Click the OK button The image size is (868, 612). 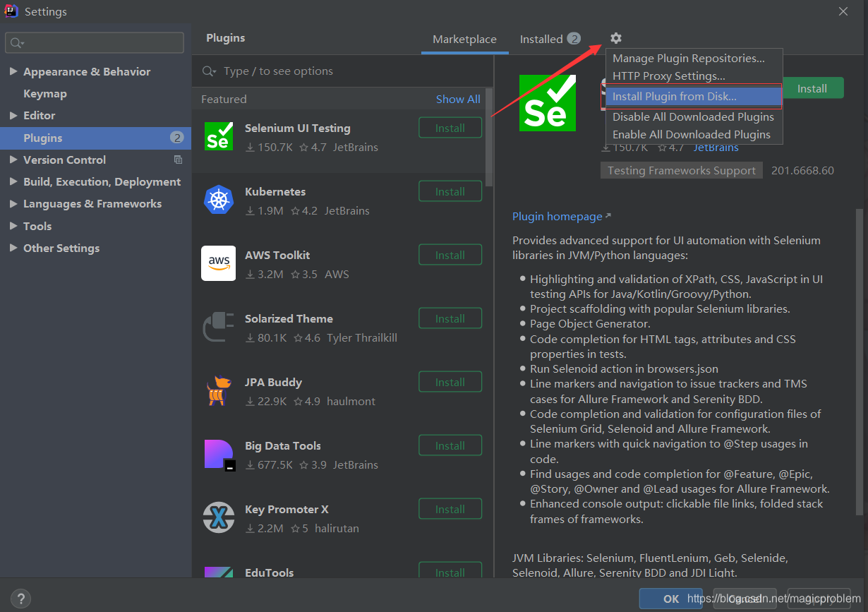click(671, 599)
